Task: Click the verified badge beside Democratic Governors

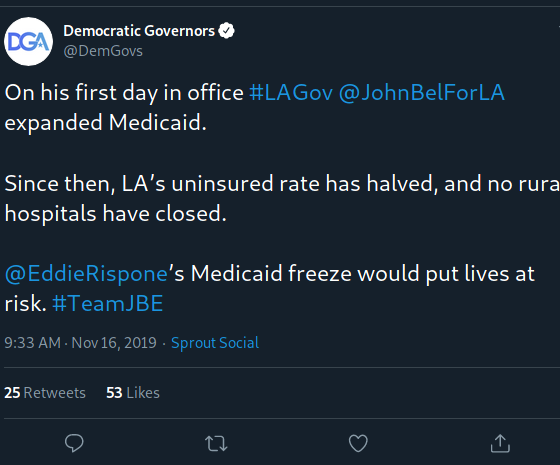Action: (226, 31)
